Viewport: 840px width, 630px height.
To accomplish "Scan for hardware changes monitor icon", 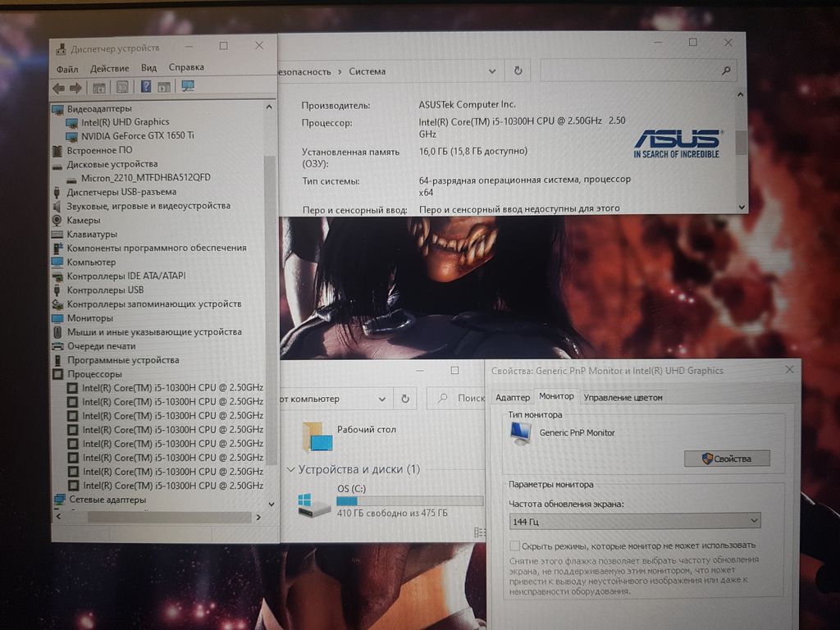I will 188,85.
